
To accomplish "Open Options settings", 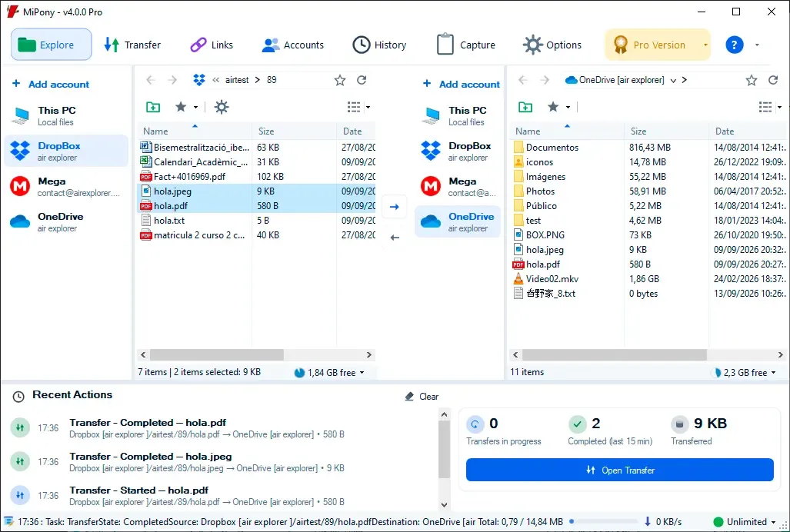I will click(x=552, y=45).
